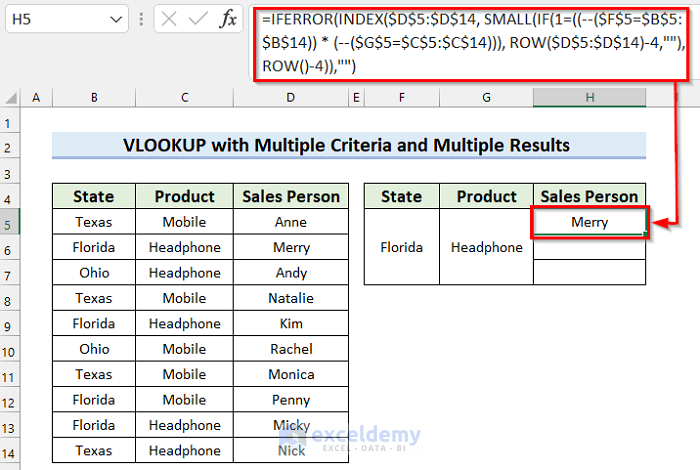Select the cell containing 'Nick'
Image resolution: width=700 pixels, height=470 pixels.
pos(291,450)
